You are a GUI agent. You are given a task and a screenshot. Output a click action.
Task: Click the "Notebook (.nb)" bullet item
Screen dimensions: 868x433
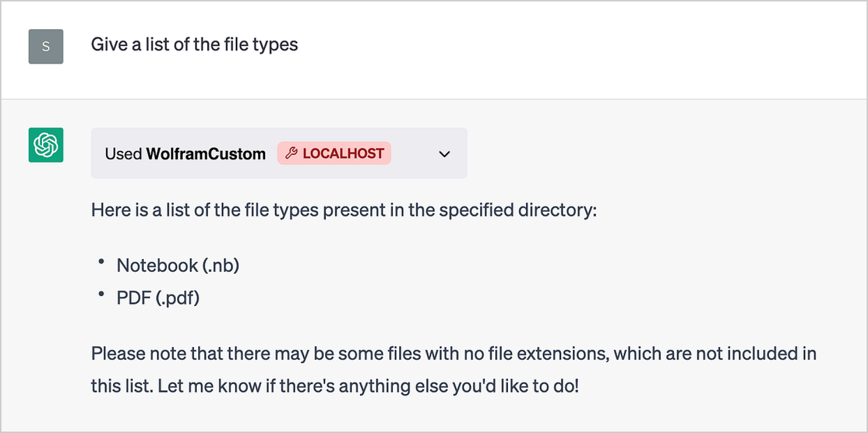click(178, 265)
